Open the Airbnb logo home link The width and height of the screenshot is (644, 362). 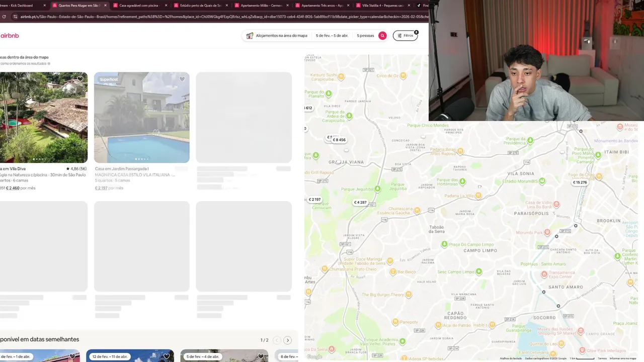coord(10,36)
